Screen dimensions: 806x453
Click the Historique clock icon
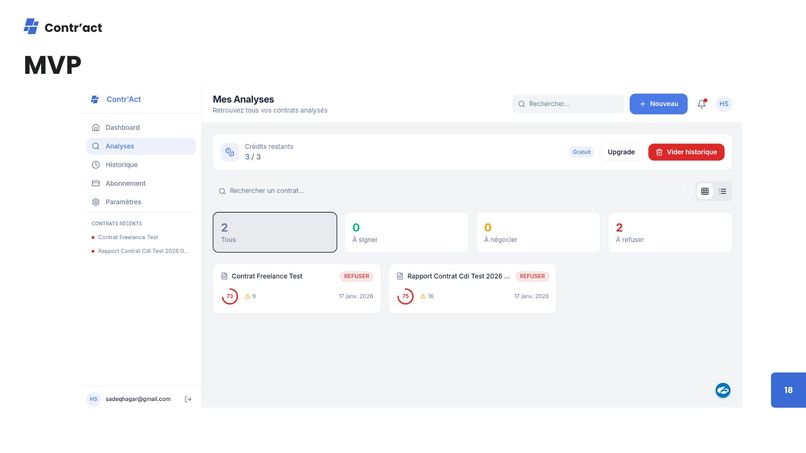tap(96, 165)
